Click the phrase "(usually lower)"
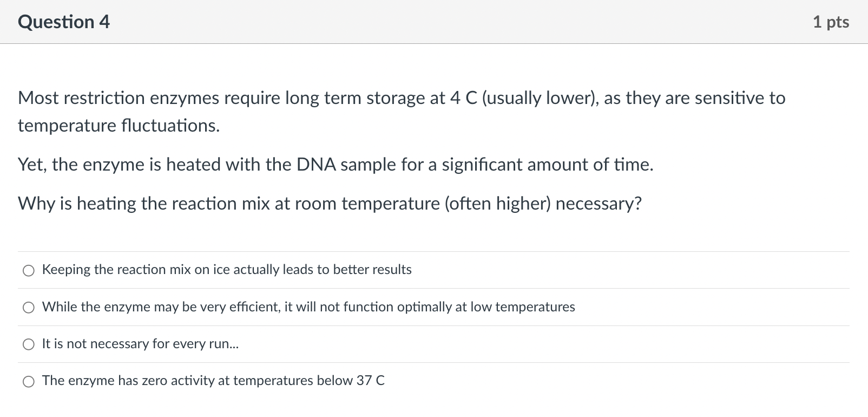This screenshot has width=868, height=417. coord(540,98)
